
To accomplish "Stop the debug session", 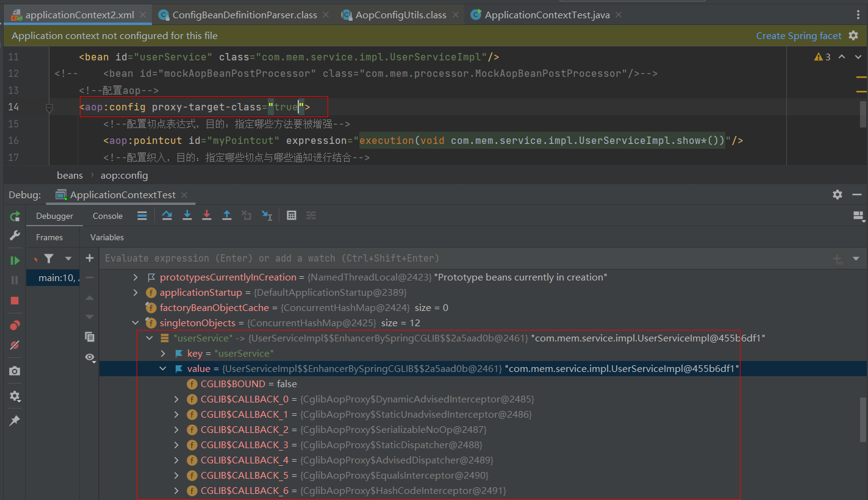I will pos(15,301).
